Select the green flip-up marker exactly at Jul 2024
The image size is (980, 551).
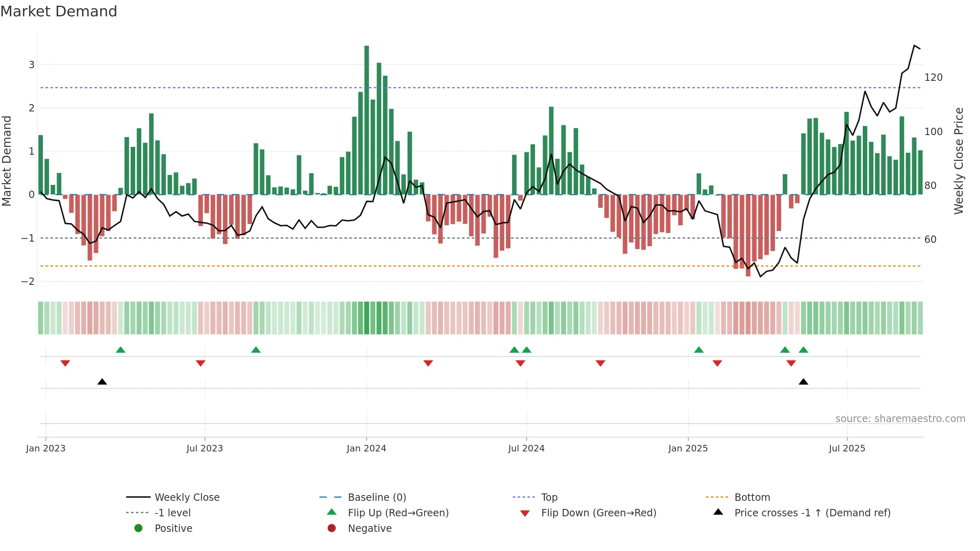(x=527, y=350)
